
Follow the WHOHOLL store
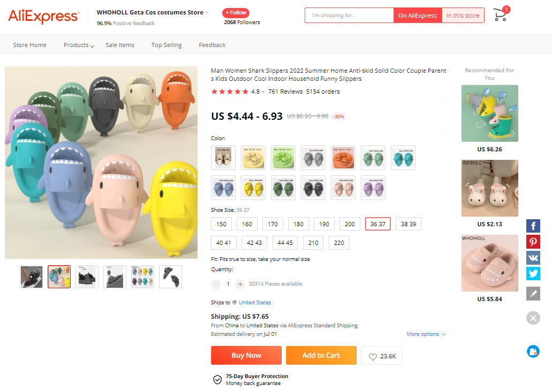point(236,12)
